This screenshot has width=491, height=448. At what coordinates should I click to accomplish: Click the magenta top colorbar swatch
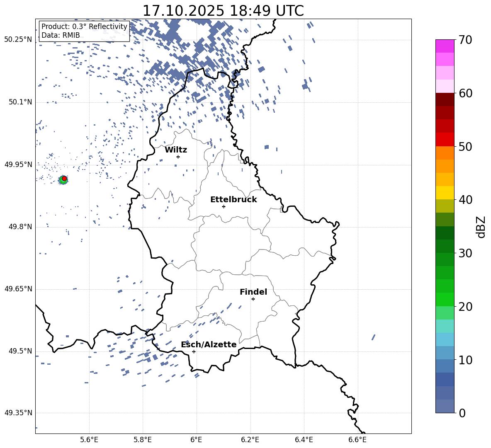[x=445, y=46]
